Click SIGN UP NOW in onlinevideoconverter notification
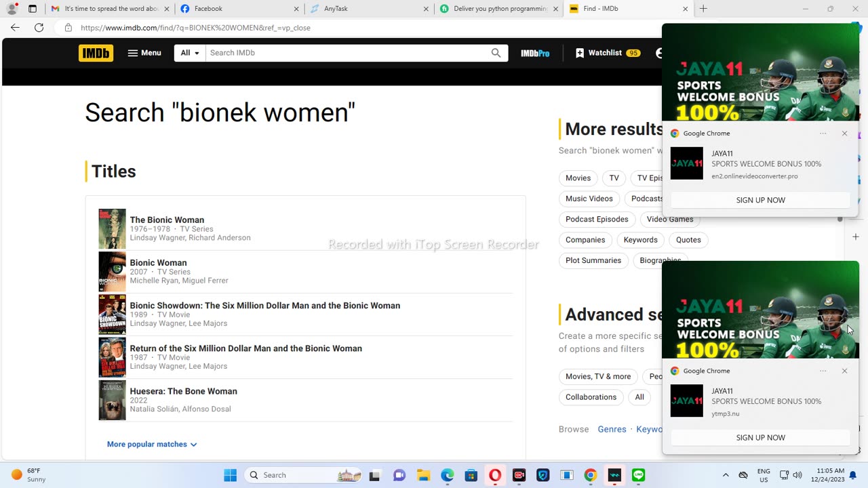The image size is (868, 488). click(760, 200)
